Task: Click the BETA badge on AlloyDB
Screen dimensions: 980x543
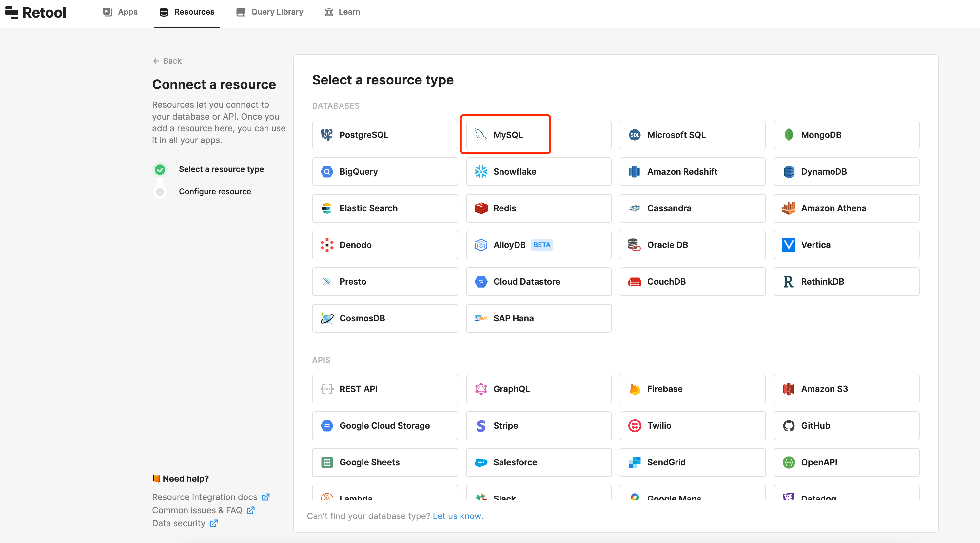Action: (x=542, y=245)
